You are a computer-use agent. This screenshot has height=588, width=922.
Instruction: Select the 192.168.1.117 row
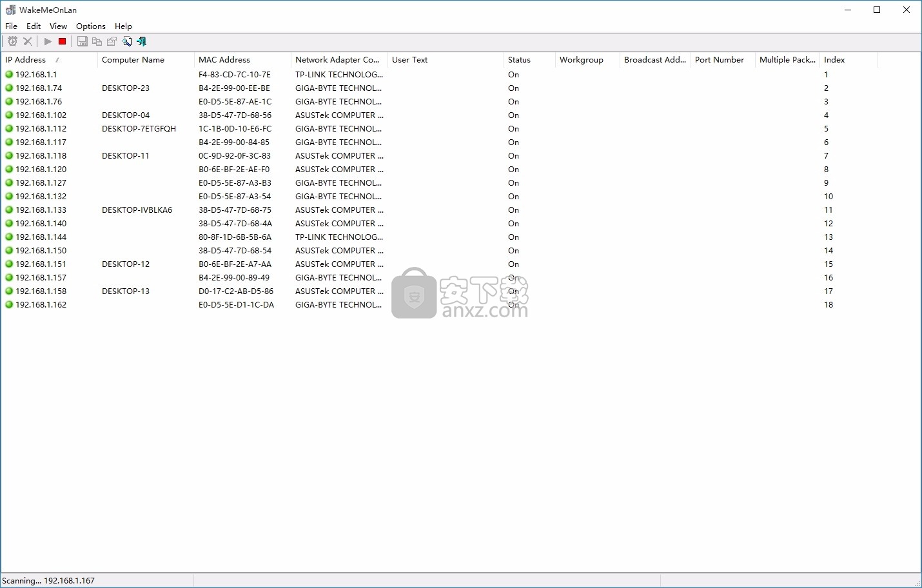439,142
